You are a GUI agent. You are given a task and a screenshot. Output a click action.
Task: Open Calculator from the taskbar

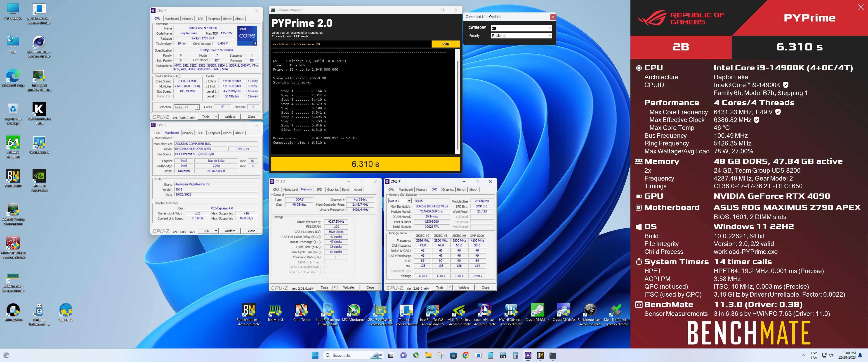click(515, 355)
